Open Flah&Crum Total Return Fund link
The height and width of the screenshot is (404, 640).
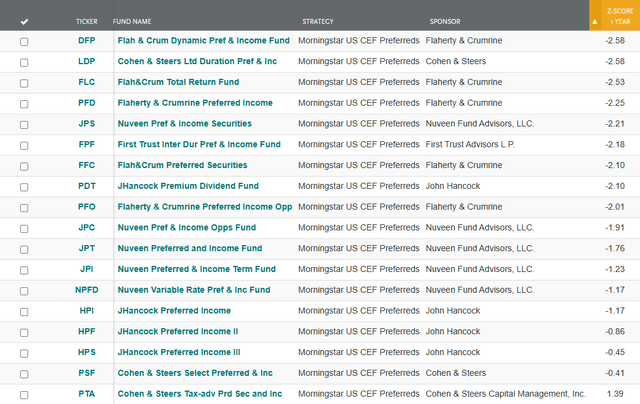click(x=178, y=82)
